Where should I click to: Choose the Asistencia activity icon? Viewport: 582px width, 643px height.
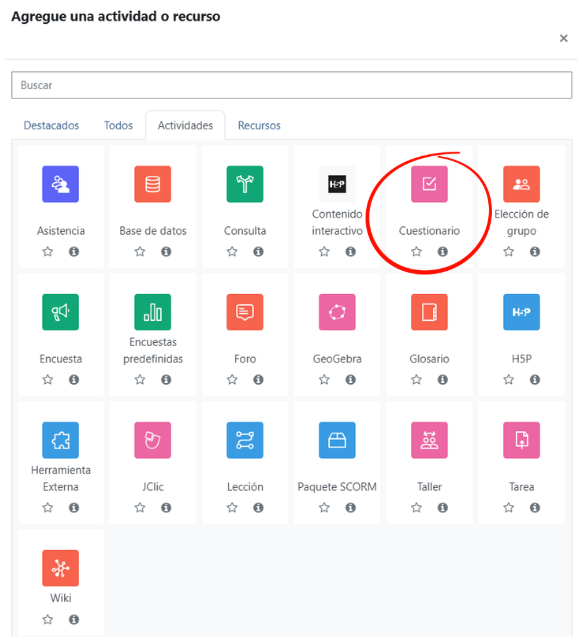pos(60,184)
